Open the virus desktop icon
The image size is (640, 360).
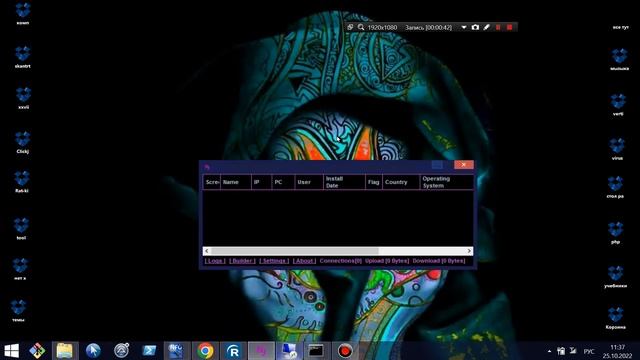617,149
